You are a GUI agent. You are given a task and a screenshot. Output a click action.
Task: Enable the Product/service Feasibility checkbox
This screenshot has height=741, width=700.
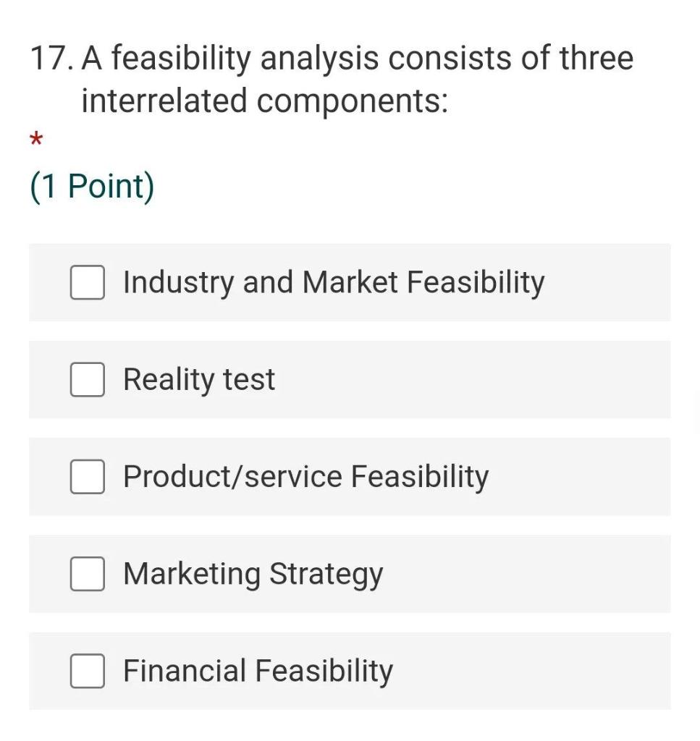87,477
